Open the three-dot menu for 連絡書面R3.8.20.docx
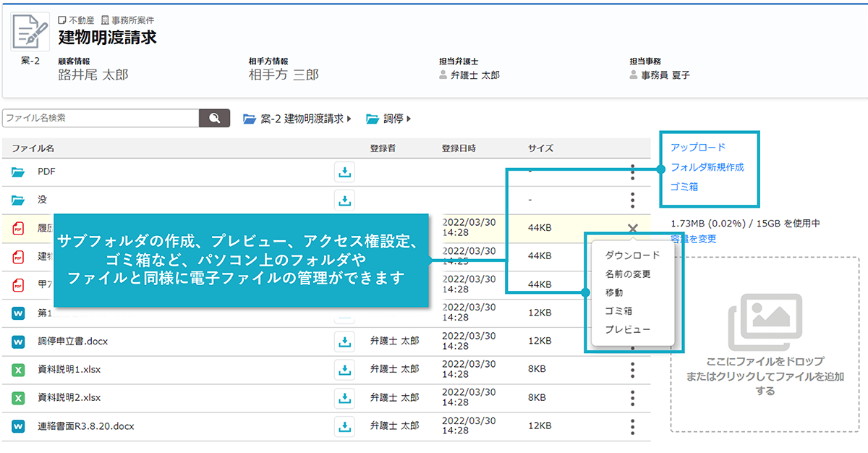This screenshot has height=453, width=868. (633, 426)
